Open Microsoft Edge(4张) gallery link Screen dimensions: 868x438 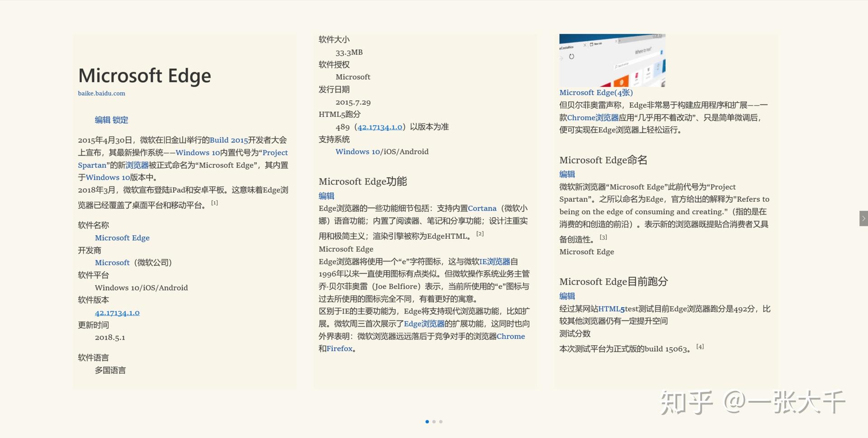[596, 93]
